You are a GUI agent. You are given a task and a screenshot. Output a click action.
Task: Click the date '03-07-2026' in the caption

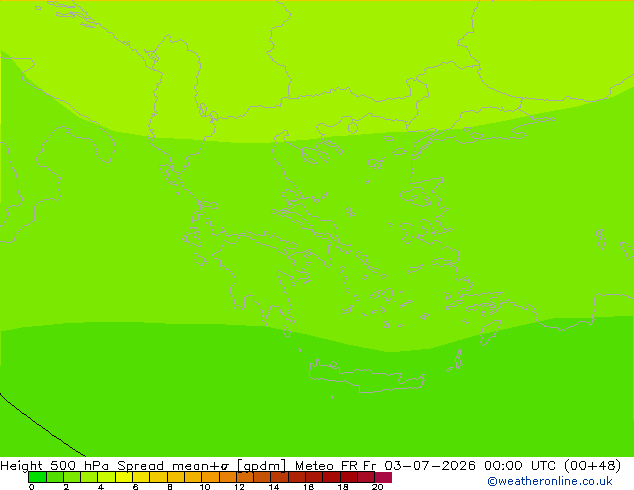[430, 466]
